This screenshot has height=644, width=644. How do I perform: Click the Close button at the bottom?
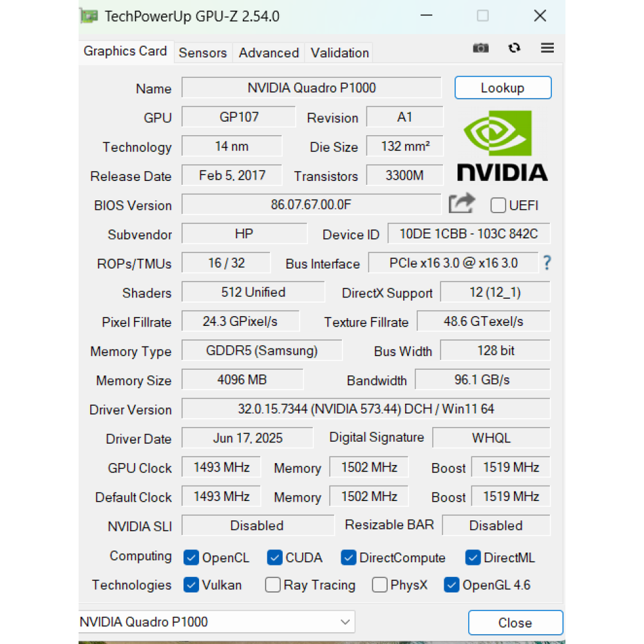[x=515, y=623]
